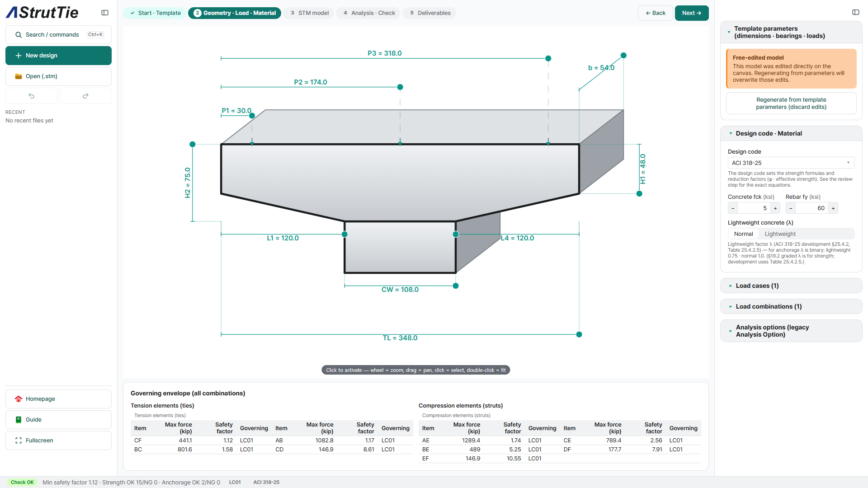
Task: Collapse Template parameters section
Action: (791, 32)
